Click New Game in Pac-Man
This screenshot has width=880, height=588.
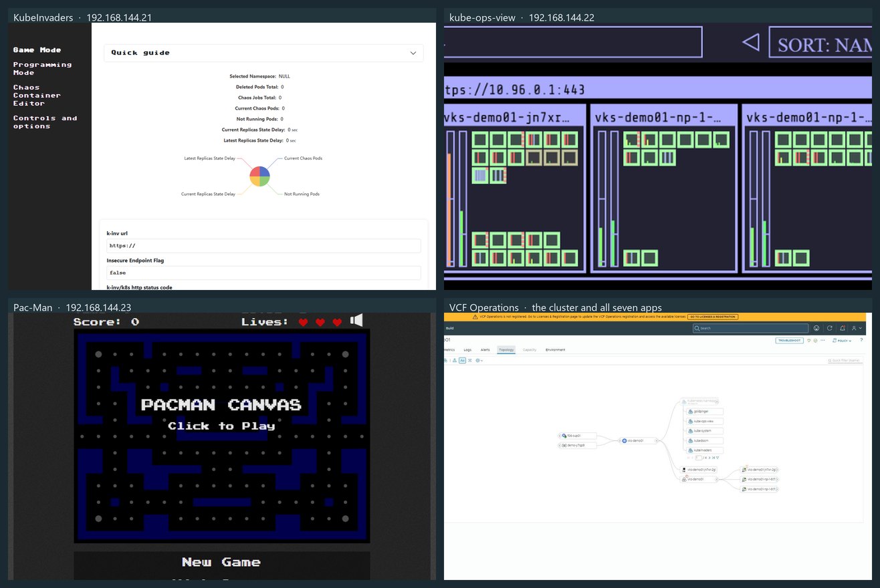coord(221,562)
